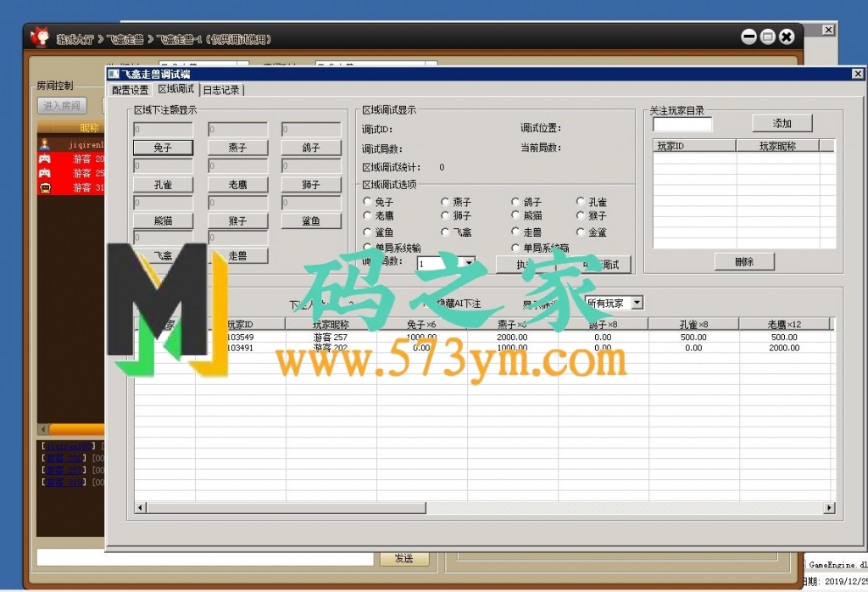
Task: Click the 熊猫 button in 区域下注额显示
Action: (x=163, y=221)
